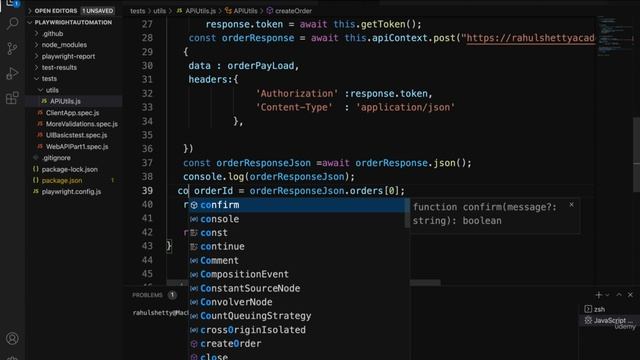Open the new terminal launch profile dropdown
The image size is (640, 360).
(607, 295)
